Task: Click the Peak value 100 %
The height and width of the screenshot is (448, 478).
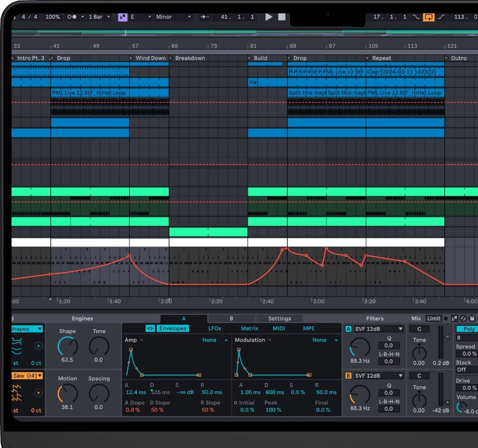Action: point(273,410)
